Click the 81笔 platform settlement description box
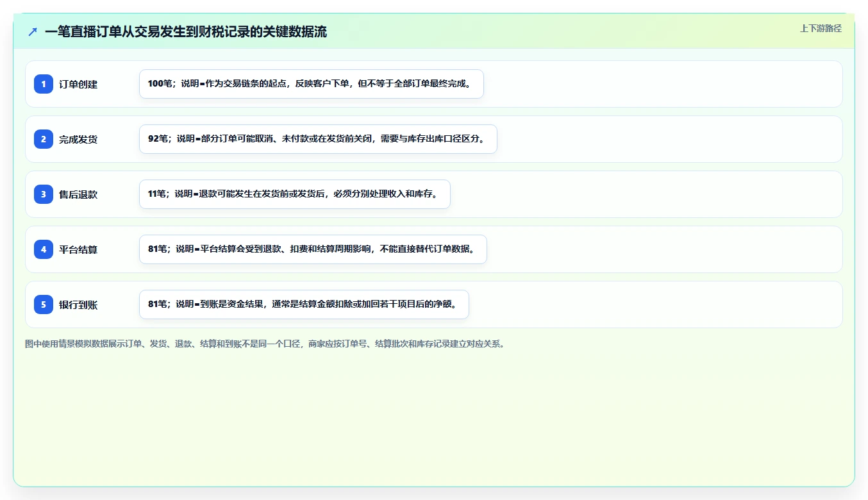The height and width of the screenshot is (500, 868). 313,249
